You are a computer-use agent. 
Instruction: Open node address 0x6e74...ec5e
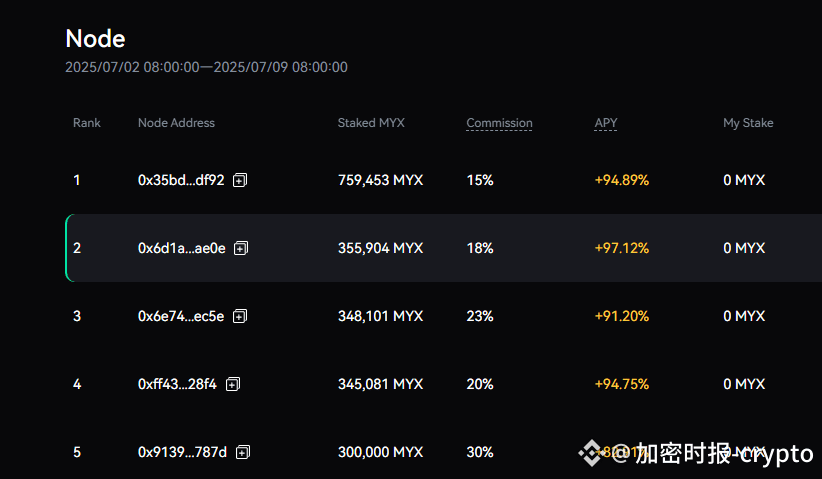(181, 316)
